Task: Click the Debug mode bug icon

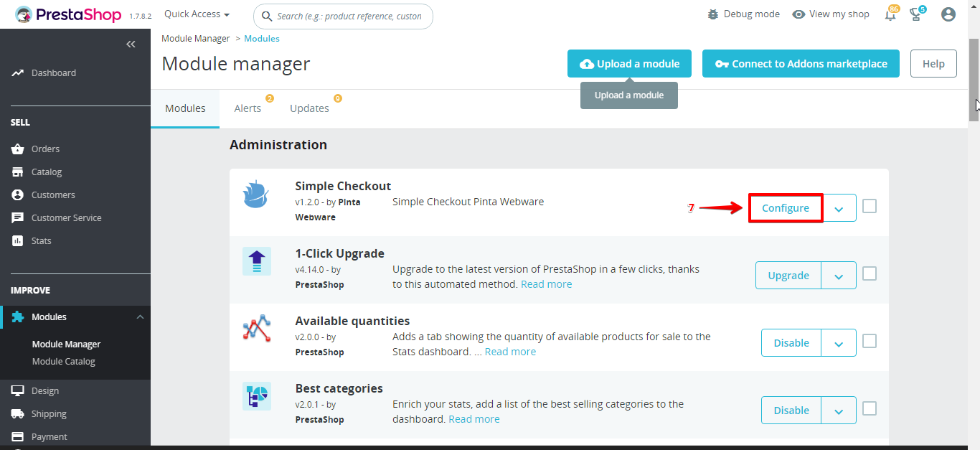Action: click(712, 14)
